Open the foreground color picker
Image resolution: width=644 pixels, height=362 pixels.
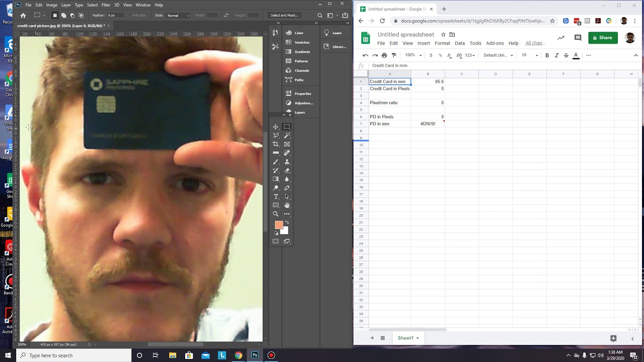tap(279, 225)
